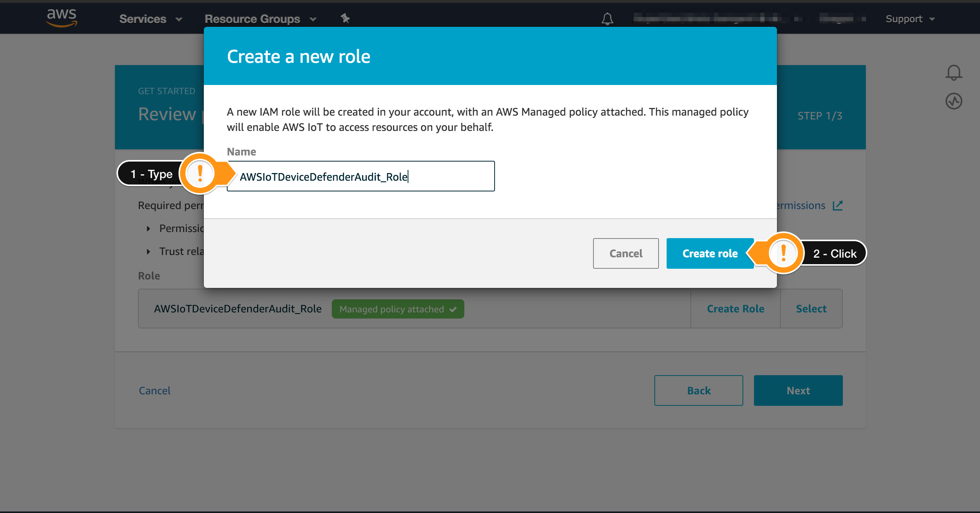Open the Resource Groups menu
The image size is (980, 513).
point(261,19)
